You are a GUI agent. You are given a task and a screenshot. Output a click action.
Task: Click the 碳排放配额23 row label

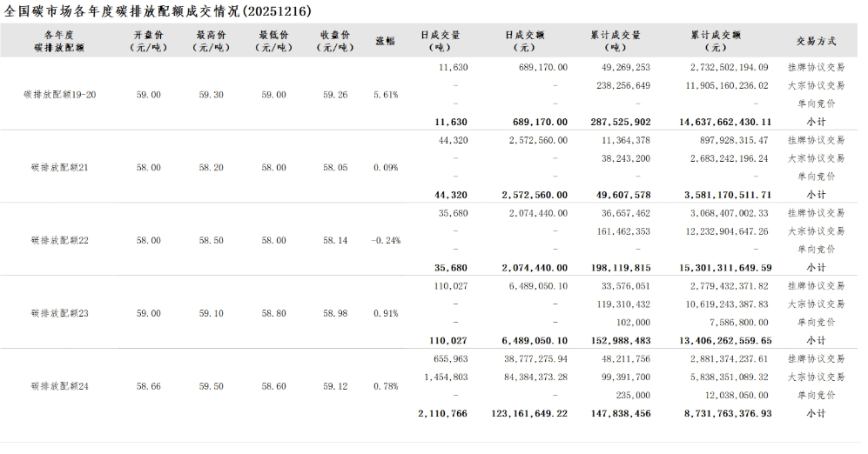click(x=60, y=313)
